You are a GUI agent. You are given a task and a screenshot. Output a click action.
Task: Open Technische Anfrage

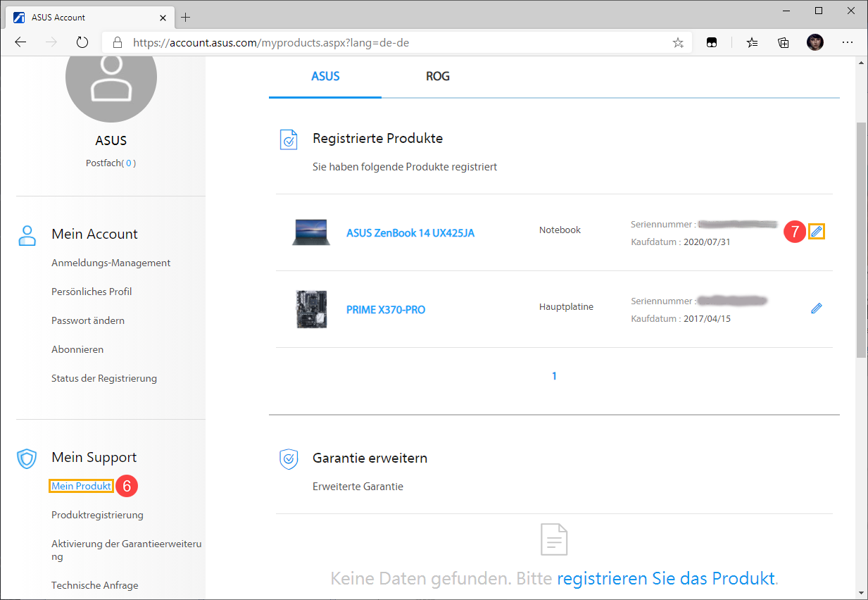(x=95, y=585)
